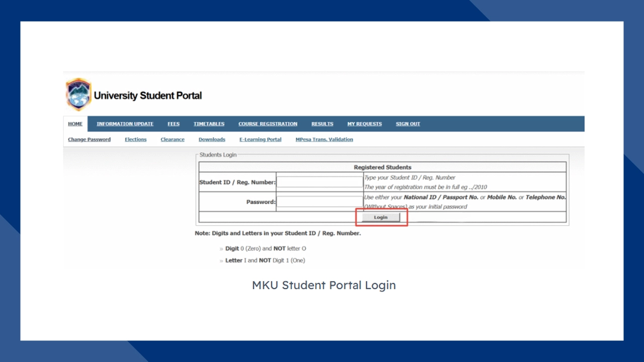
Task: Click the University Student Portal title
Action: click(147, 96)
